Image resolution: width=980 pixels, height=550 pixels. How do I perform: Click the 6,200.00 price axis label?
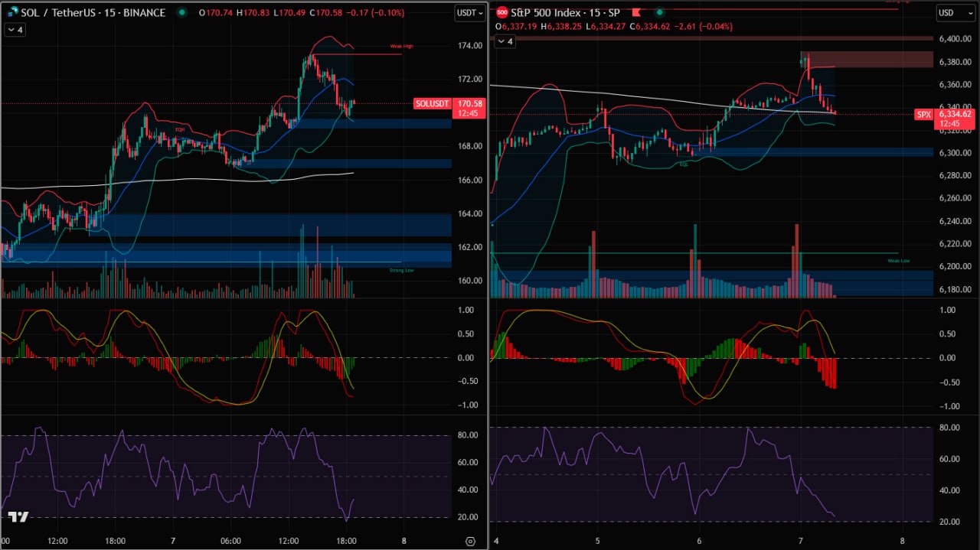coord(955,267)
